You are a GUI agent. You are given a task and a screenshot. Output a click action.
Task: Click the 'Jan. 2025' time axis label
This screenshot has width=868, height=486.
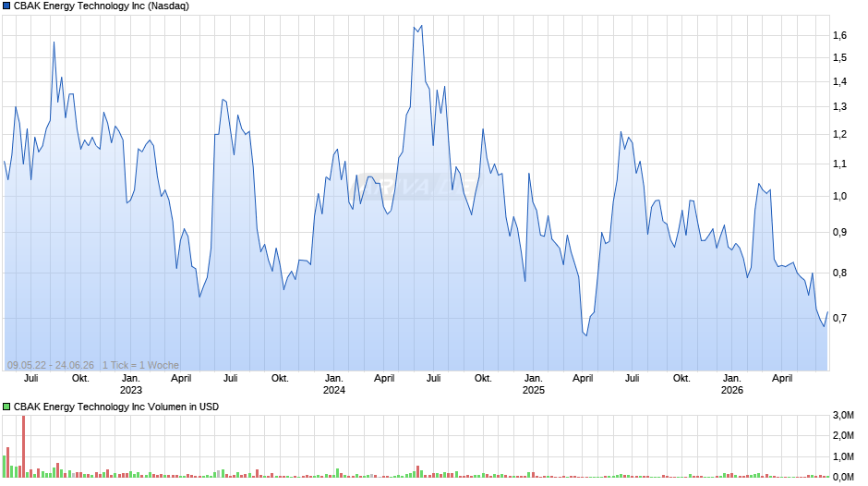533,384
